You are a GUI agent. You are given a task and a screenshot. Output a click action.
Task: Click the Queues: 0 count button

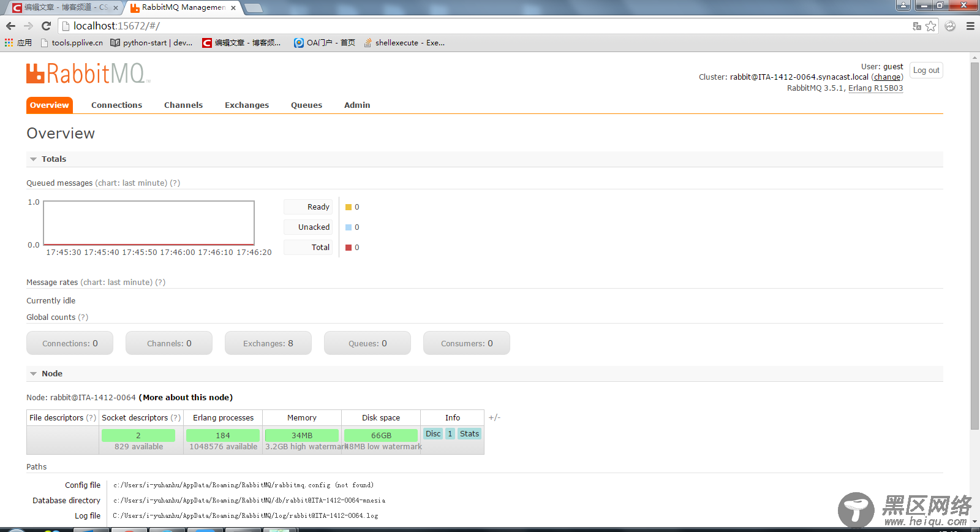[x=367, y=343]
